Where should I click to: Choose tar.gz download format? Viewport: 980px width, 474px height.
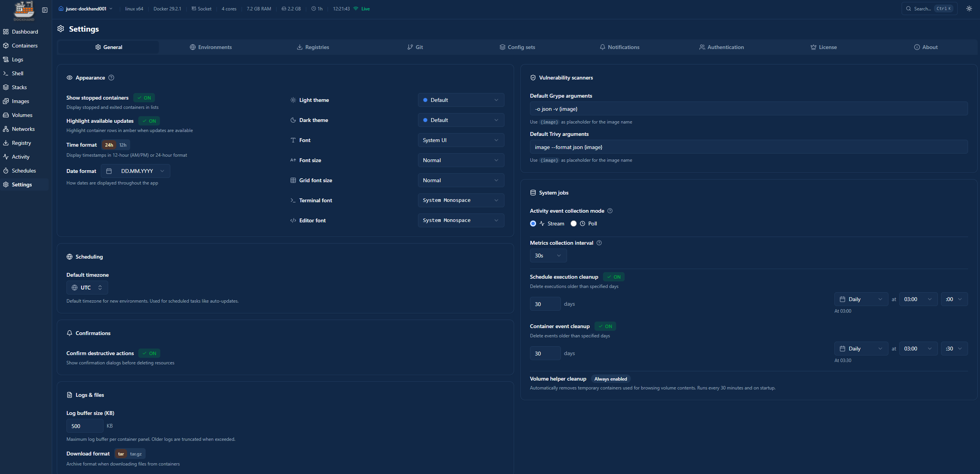[x=136, y=454]
